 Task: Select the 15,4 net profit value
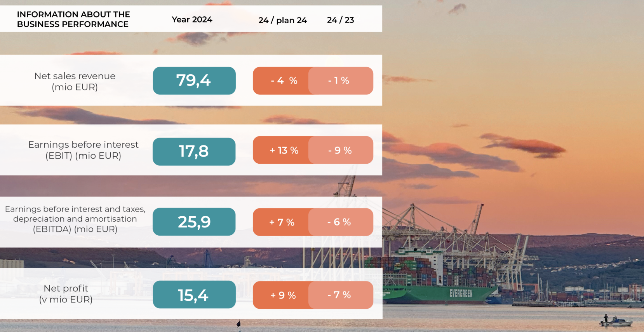(194, 295)
